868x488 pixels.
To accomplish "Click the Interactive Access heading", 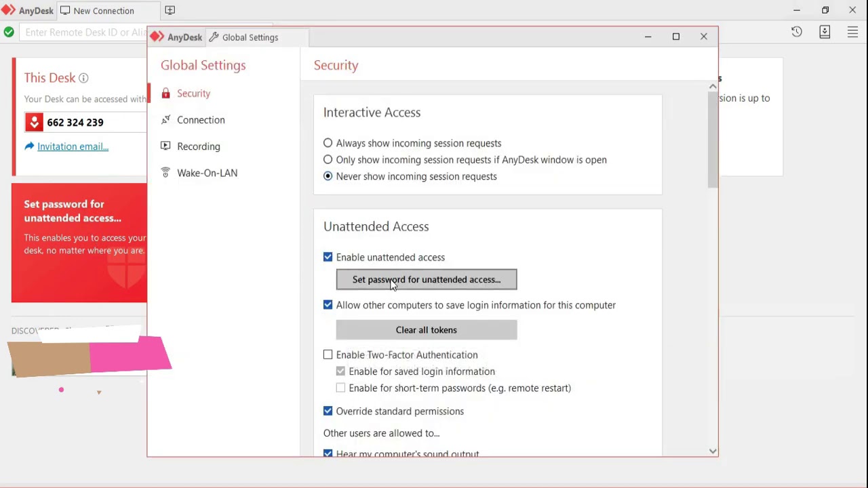I will [x=372, y=113].
